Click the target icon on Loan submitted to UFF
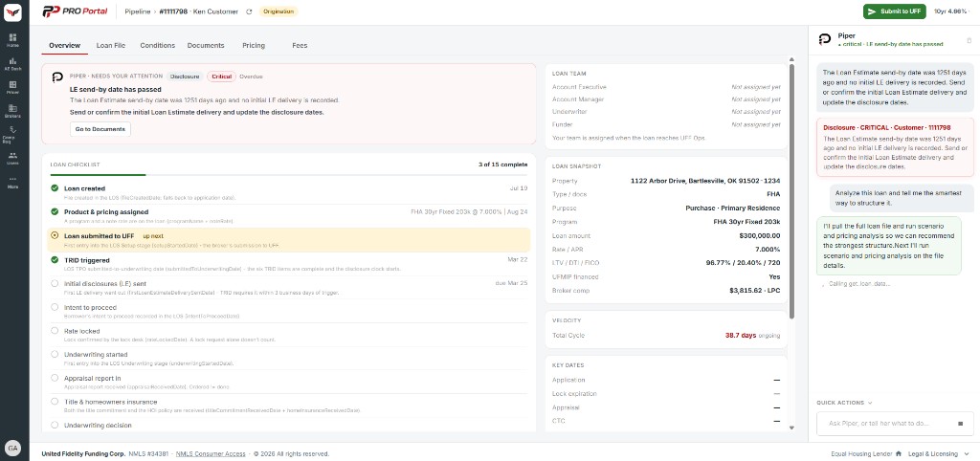 [55, 235]
